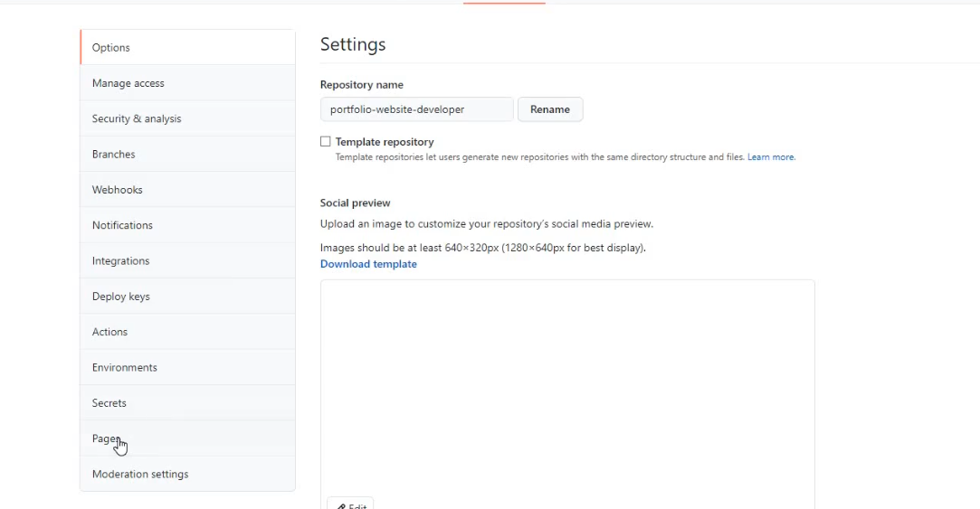Focus the Repository name text field

click(x=416, y=109)
